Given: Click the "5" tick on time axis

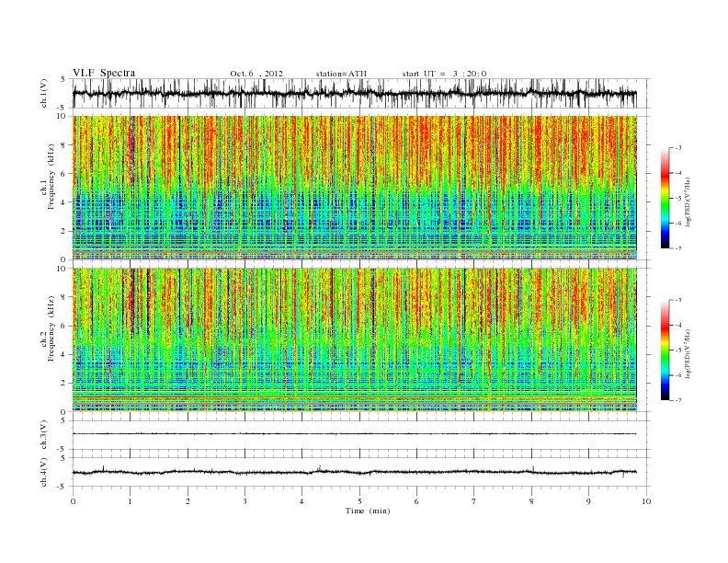Looking at the screenshot, I should 359,501.
